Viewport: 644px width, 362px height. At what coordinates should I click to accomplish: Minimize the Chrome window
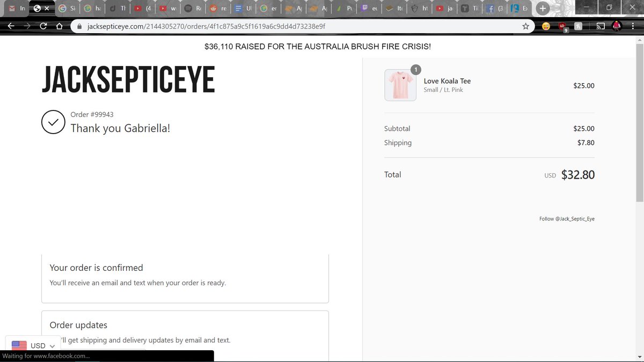pos(587,8)
